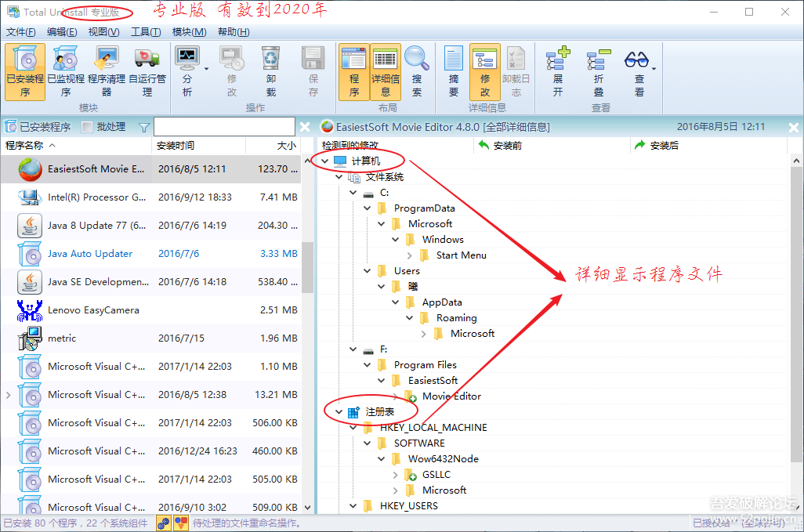The image size is (804, 532).
Task: Close the details panel with the X
Action: 793,128
